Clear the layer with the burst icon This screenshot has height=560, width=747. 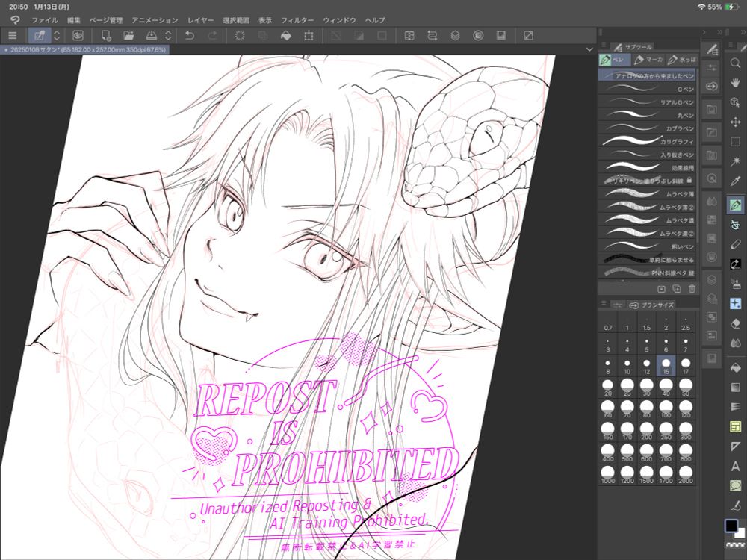(x=240, y=36)
